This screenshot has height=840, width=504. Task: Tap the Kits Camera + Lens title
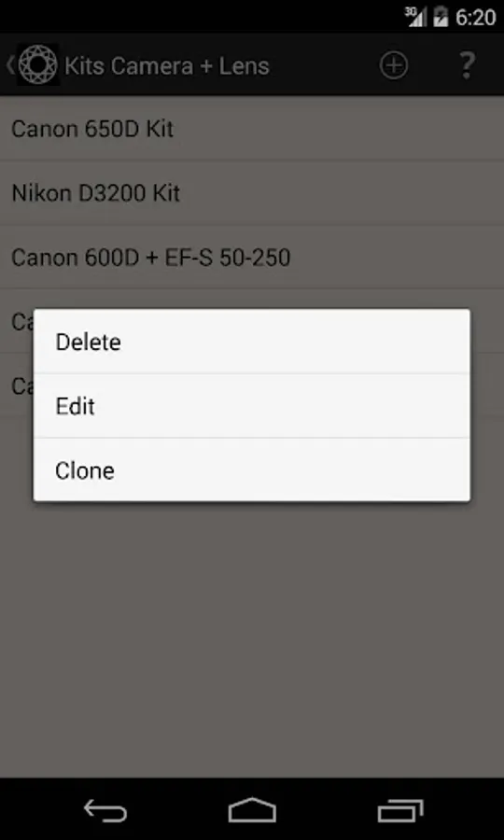[166, 66]
